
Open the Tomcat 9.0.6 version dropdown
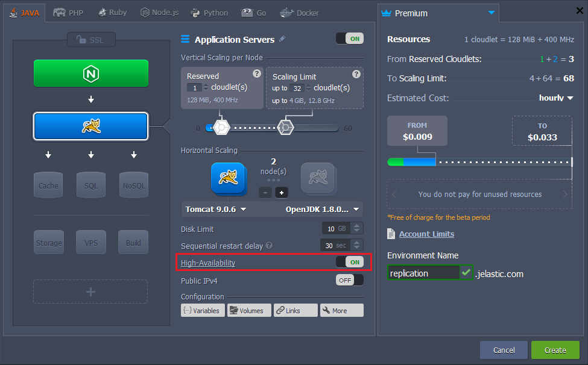click(x=216, y=209)
